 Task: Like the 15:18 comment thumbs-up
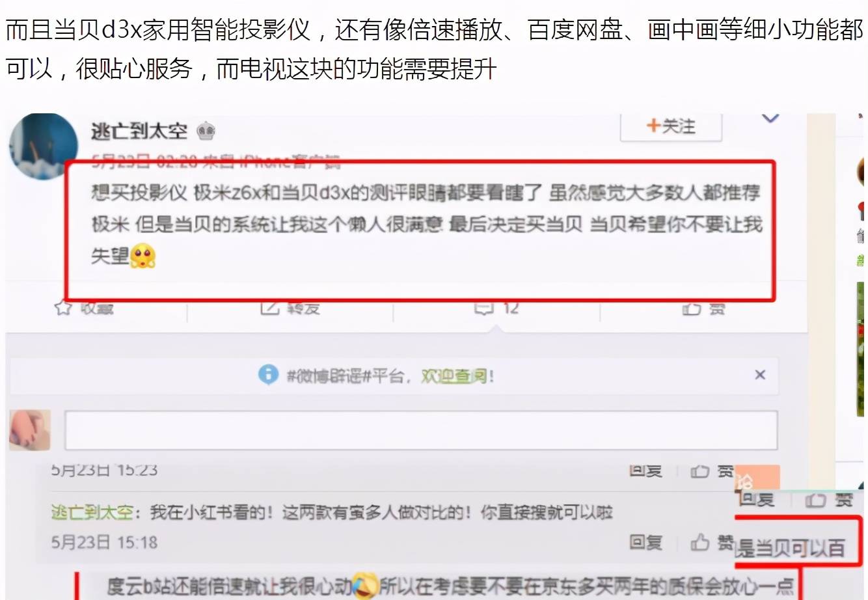pos(700,542)
